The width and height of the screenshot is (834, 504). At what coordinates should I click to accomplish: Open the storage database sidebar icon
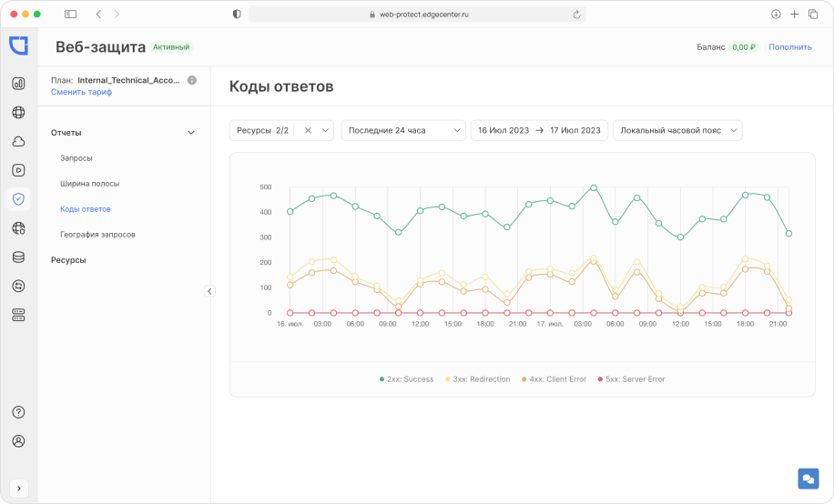pos(18,257)
